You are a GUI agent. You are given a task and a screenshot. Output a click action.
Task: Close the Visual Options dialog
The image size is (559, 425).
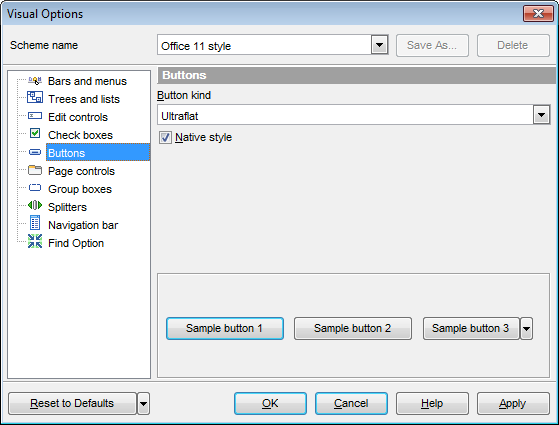[x=538, y=14]
